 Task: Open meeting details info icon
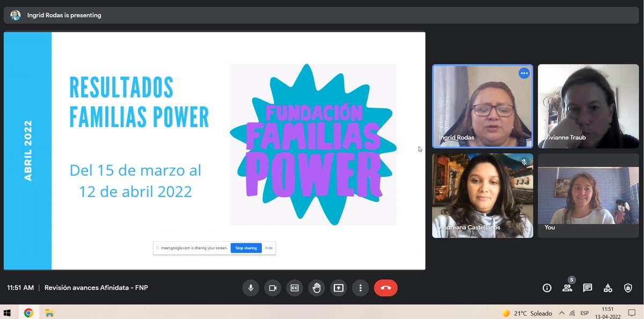(547, 288)
